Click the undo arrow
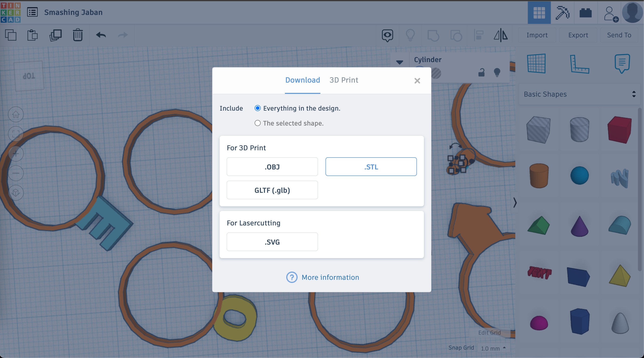This screenshot has height=358, width=644. pyautogui.click(x=101, y=35)
